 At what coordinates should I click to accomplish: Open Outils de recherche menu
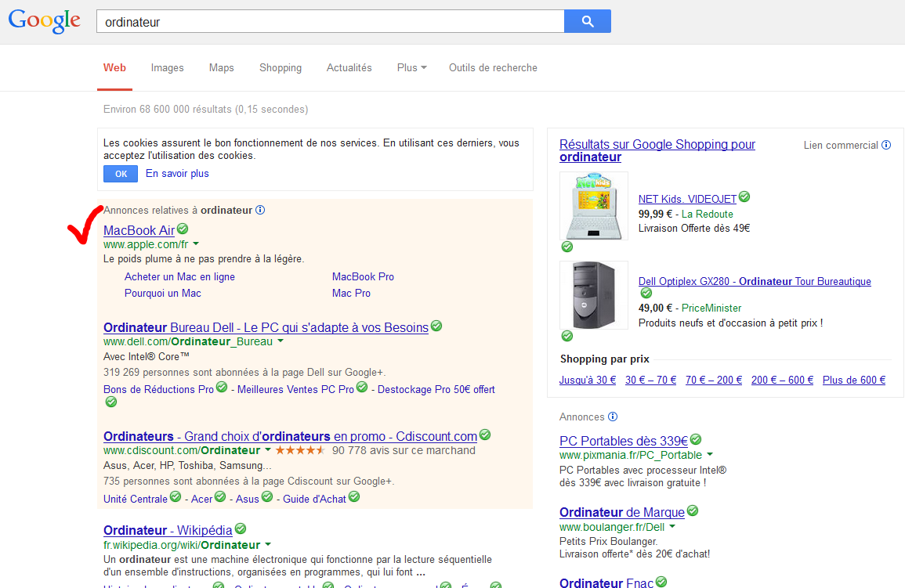[493, 68]
